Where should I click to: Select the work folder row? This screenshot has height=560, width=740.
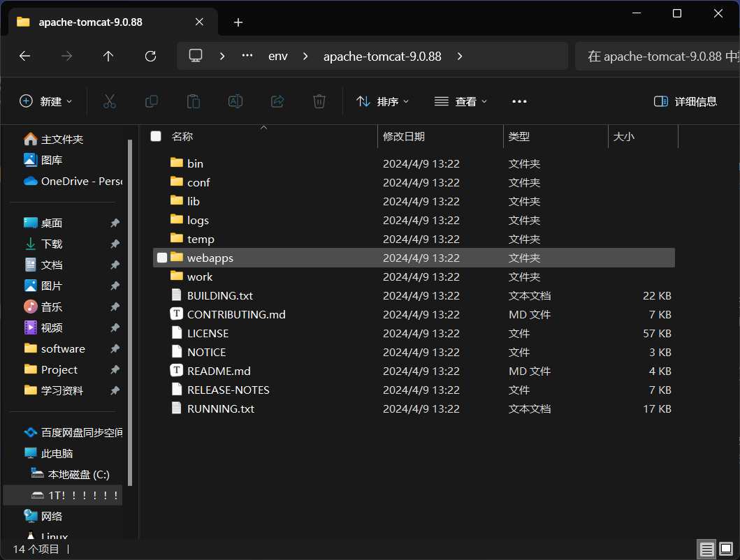coord(414,277)
